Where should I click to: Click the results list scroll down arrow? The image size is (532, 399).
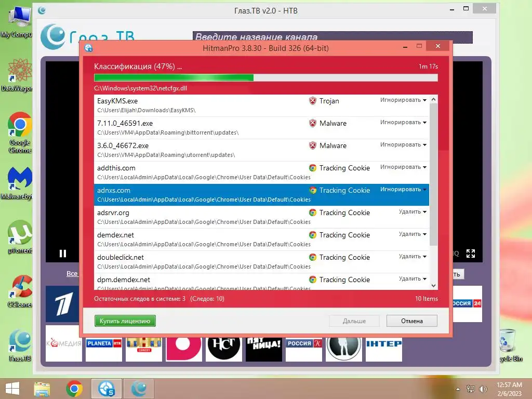click(x=433, y=286)
